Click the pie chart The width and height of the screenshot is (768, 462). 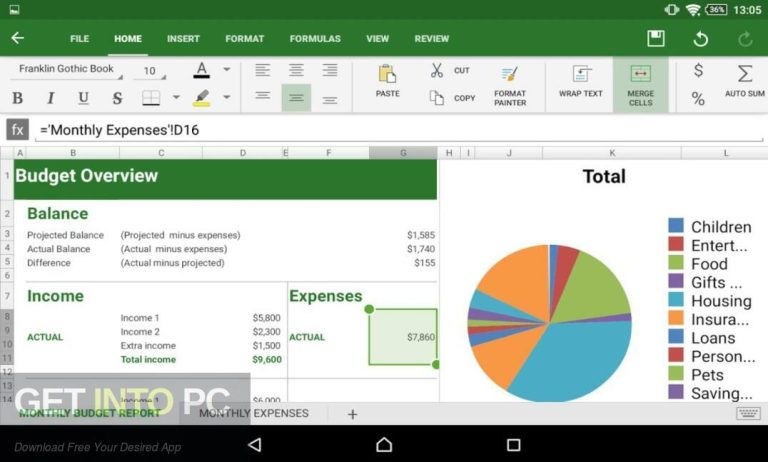[549, 323]
